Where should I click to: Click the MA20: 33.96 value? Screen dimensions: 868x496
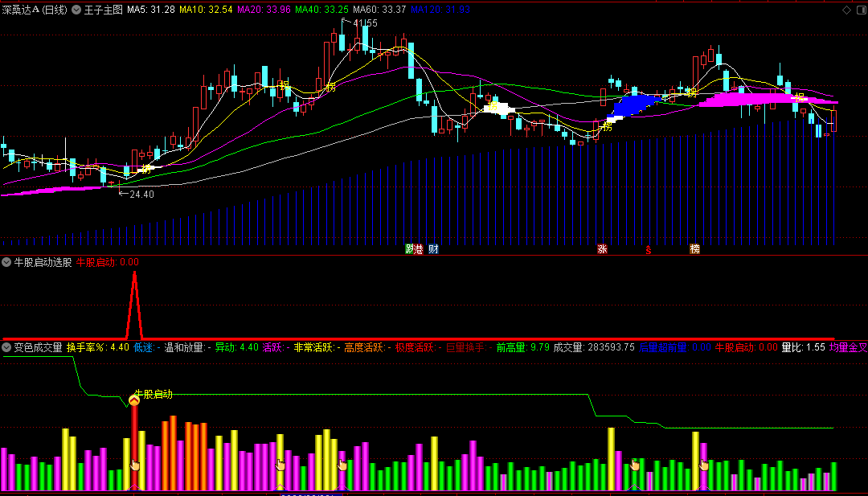[x=264, y=10]
